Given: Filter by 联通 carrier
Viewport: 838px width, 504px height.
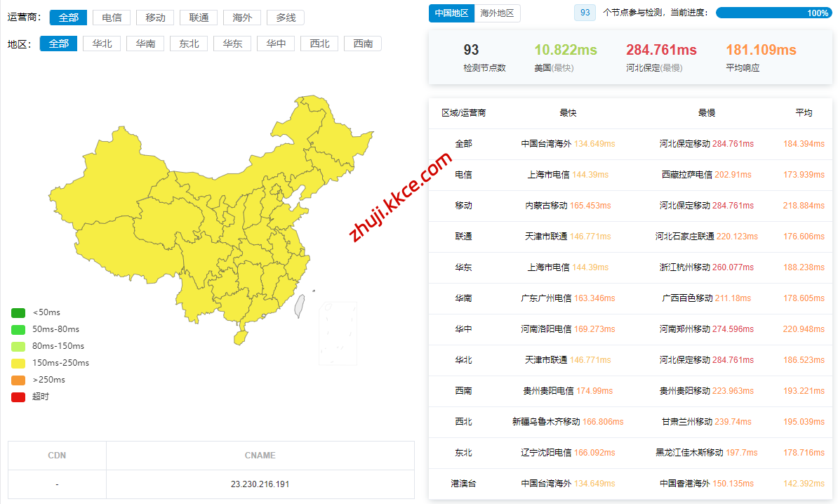Looking at the screenshot, I should point(199,18).
